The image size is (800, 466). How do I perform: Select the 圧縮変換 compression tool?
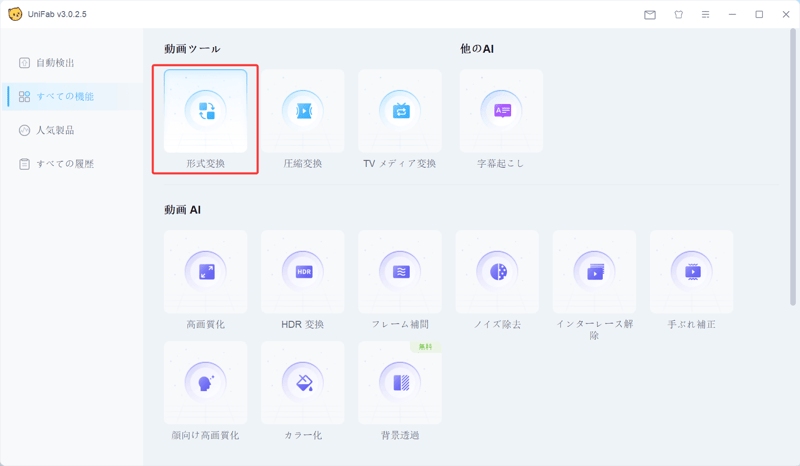coord(302,119)
